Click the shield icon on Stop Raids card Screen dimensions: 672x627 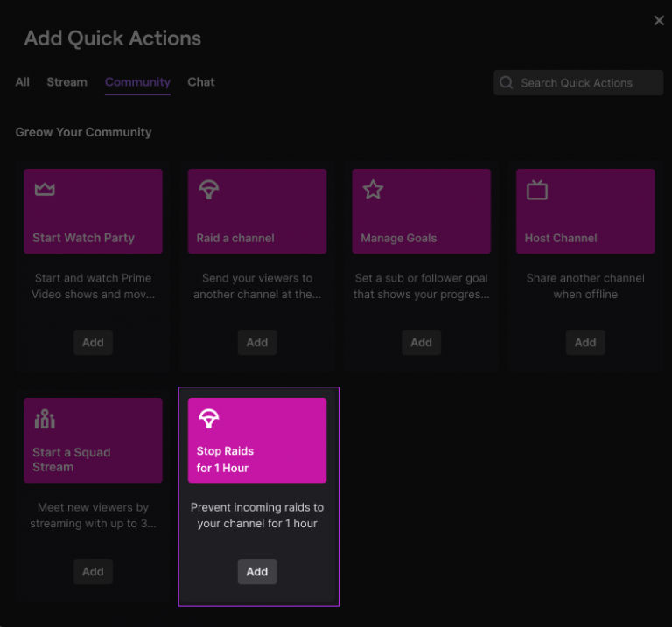[208, 419]
